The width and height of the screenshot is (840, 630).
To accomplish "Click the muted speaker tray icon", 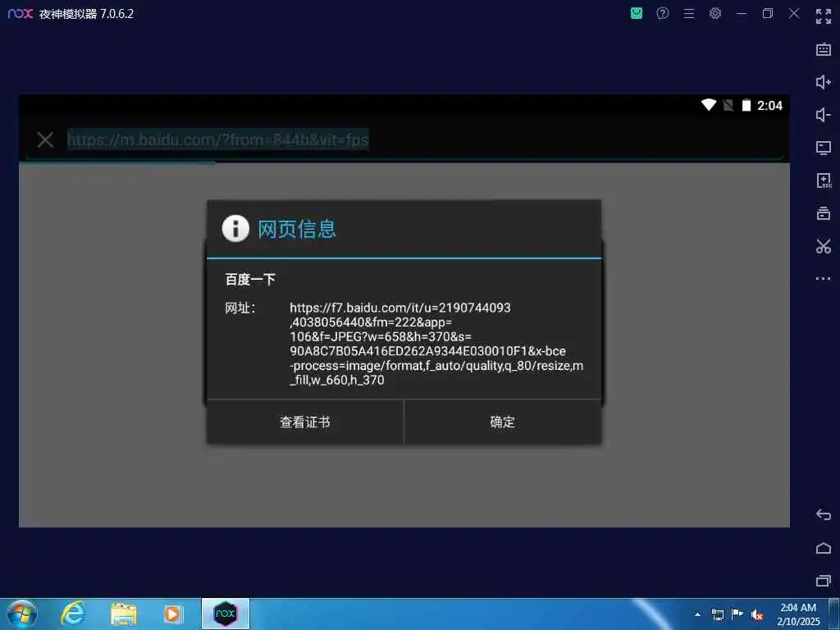I will [757, 615].
